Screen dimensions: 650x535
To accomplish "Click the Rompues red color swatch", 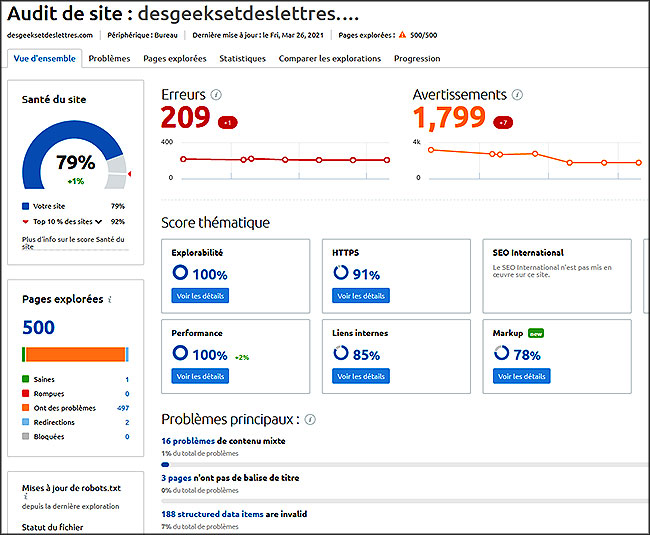I will point(25,393).
